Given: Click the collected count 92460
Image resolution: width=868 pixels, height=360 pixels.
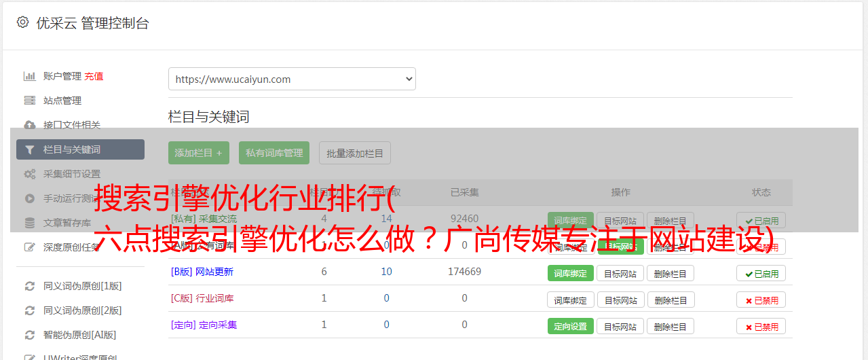Looking at the screenshot, I should (464, 219).
